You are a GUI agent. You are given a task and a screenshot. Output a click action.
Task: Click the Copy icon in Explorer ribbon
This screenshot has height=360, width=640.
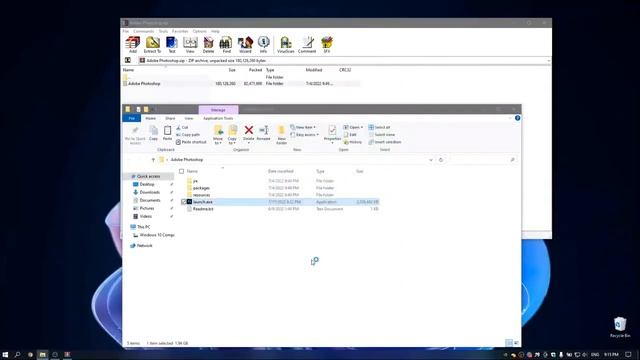point(153,133)
